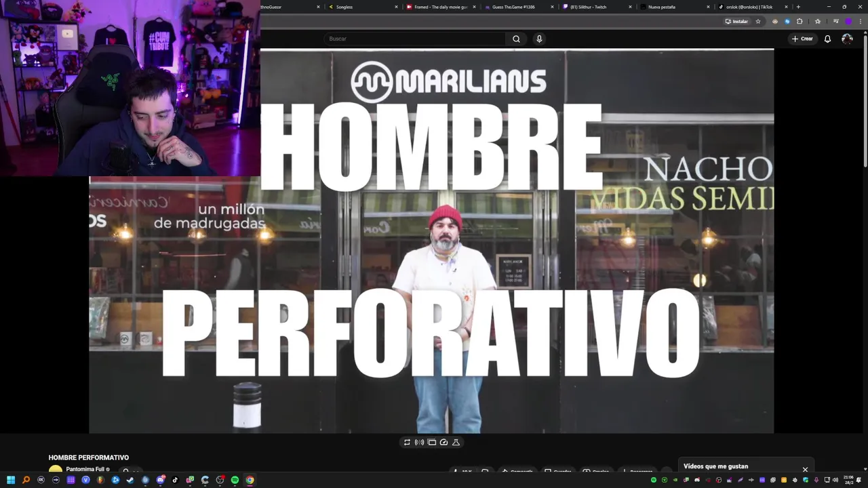
Task: Click the audio waves icon below video
Action: coord(419,442)
